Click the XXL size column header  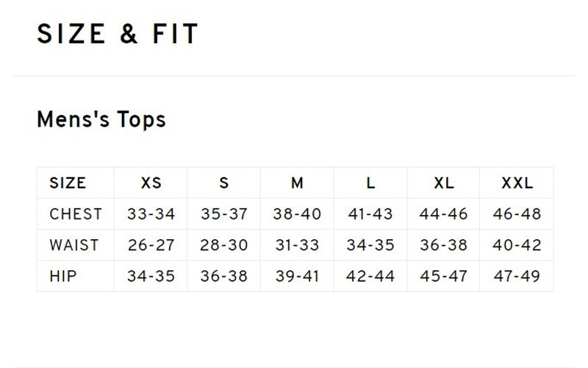(x=517, y=183)
